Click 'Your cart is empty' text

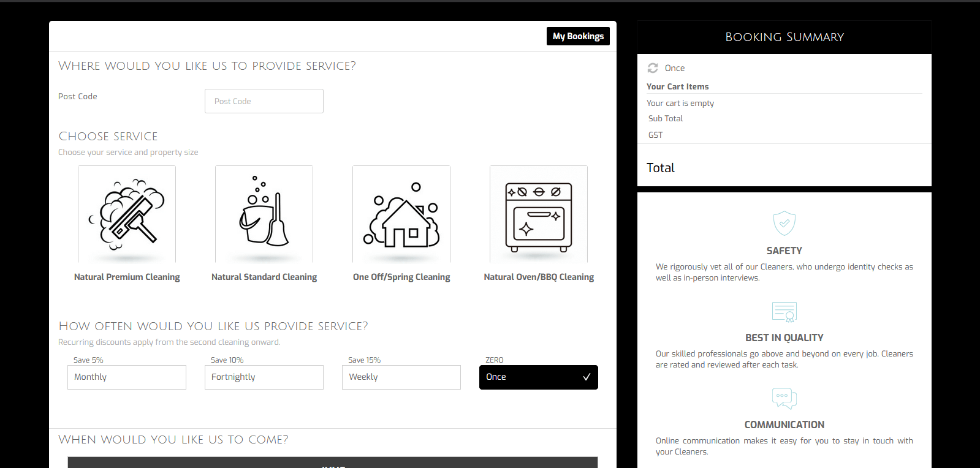click(x=680, y=103)
